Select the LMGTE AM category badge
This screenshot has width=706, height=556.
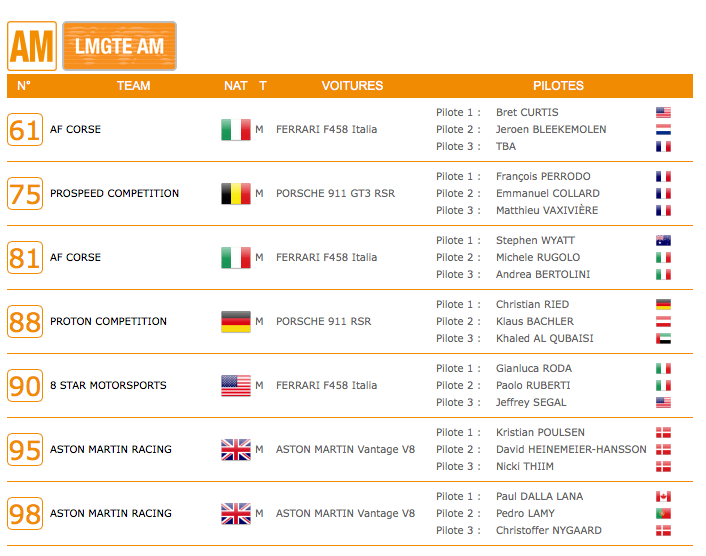pyautogui.click(x=119, y=46)
